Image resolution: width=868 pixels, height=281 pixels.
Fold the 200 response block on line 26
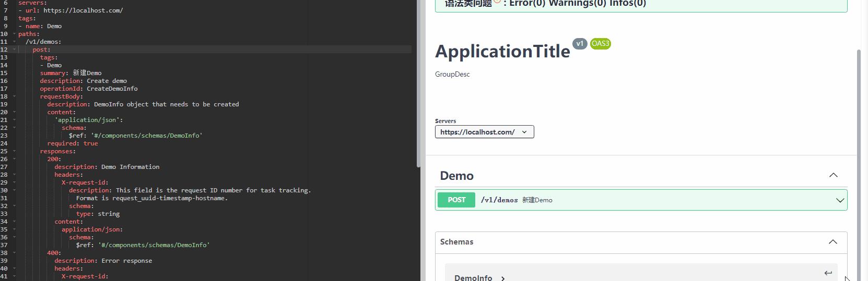coord(14,159)
